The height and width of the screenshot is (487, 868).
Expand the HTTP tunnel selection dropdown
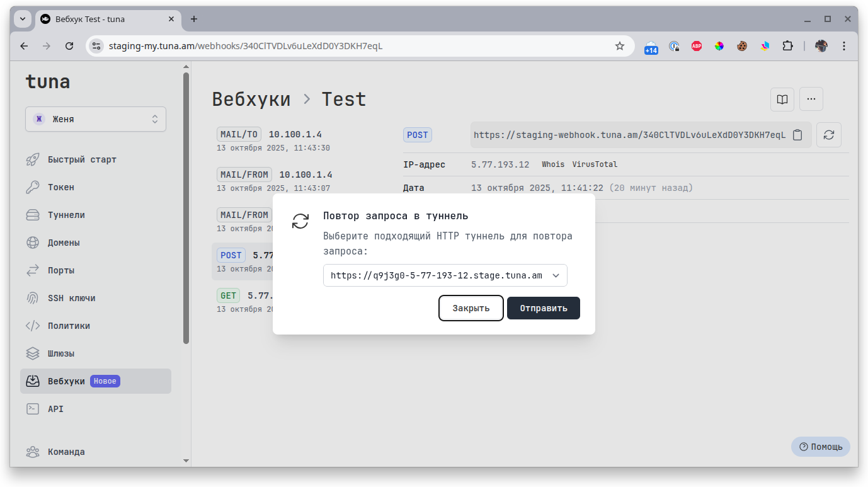click(445, 275)
